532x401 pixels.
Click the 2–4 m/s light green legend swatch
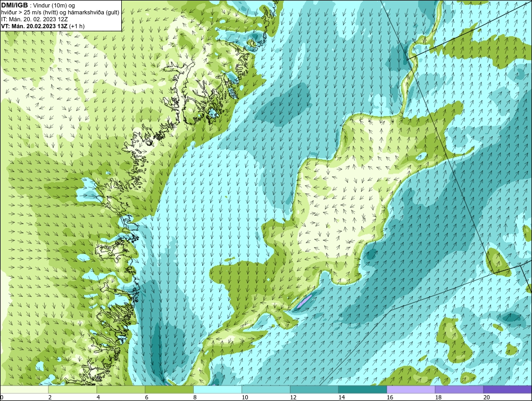click(72, 389)
